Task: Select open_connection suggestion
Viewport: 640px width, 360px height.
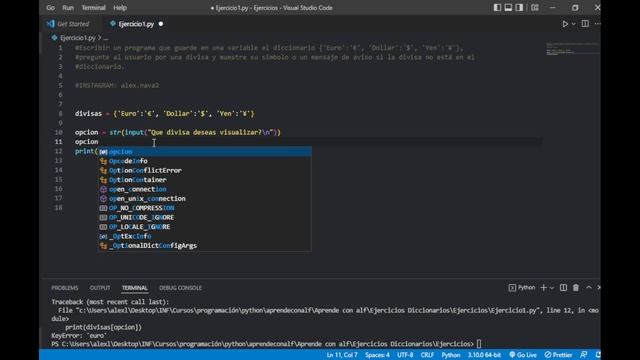Action: (205, 189)
